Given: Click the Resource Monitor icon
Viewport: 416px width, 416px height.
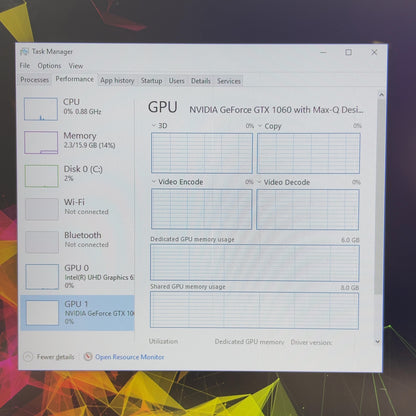Looking at the screenshot, I should (x=88, y=357).
